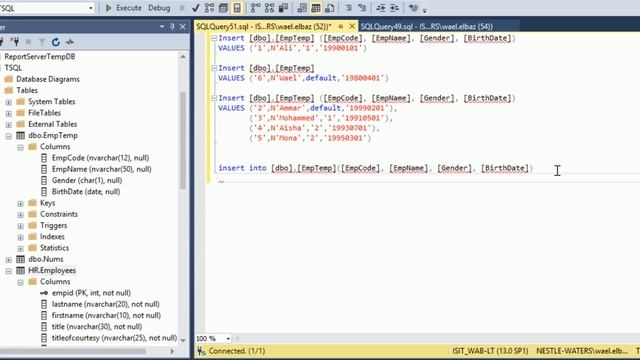
Task: Refresh the Object Explorer tree
Action: (56, 42)
